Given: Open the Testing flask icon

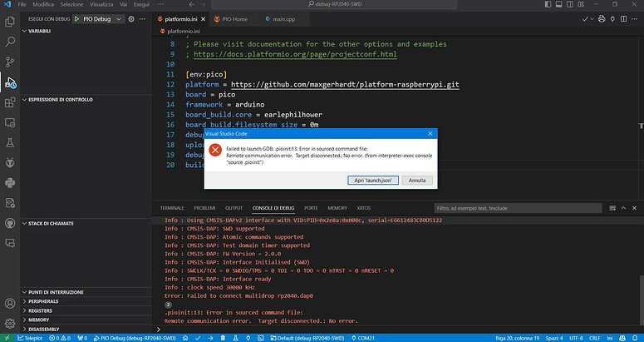Looking at the screenshot, I should click(10, 142).
